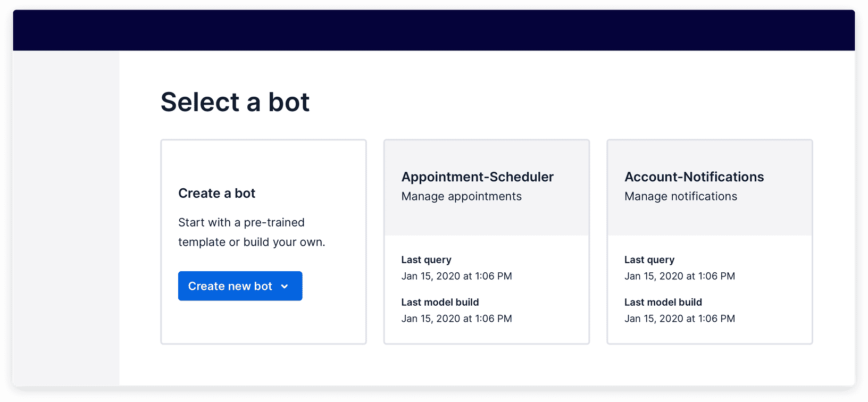Click Last model build date under Account-Notifications
This screenshot has width=868, height=402.
pos(679,319)
